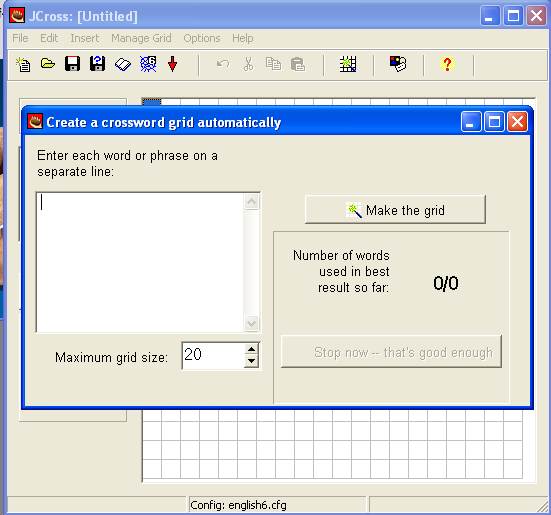Click the red down arrow icon
Screen dimensions: 551x515
(x=172, y=65)
